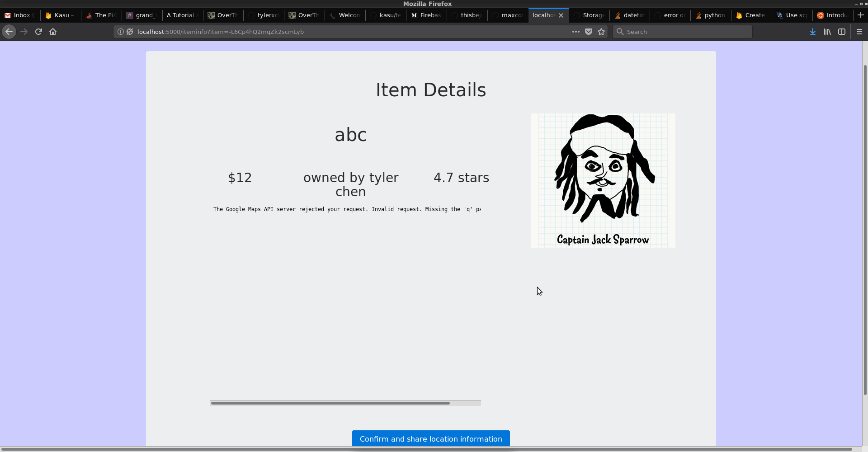Click the Google Maps API error message
Viewport: 868px width, 452px height.
pos(347,209)
